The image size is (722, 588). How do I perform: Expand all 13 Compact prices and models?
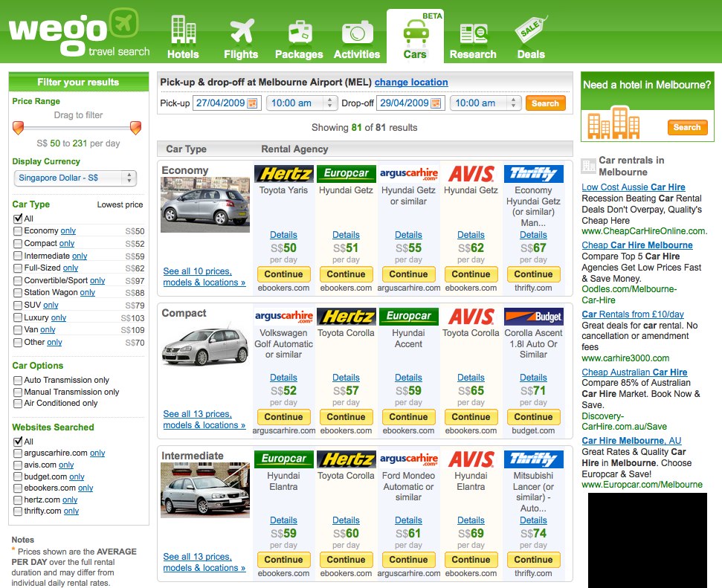point(204,419)
